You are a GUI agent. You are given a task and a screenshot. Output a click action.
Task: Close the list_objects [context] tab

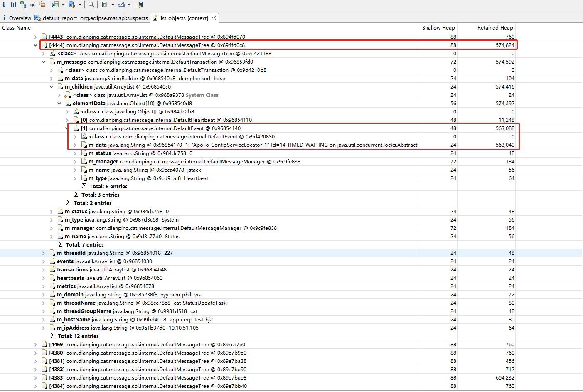click(214, 18)
